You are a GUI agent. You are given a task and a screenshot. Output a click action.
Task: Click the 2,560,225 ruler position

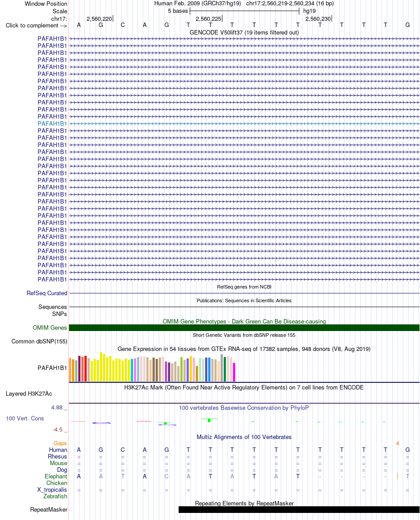click(208, 19)
